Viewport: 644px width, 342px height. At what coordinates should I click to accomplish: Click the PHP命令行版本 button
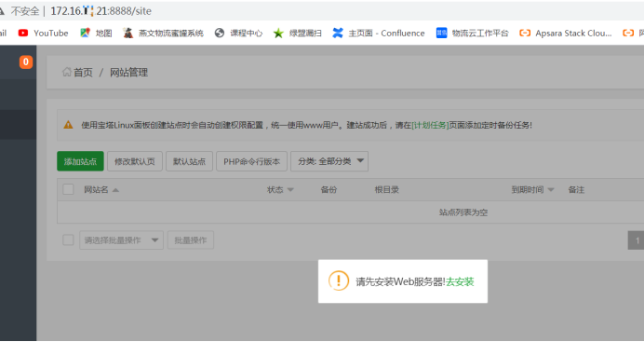(252, 161)
